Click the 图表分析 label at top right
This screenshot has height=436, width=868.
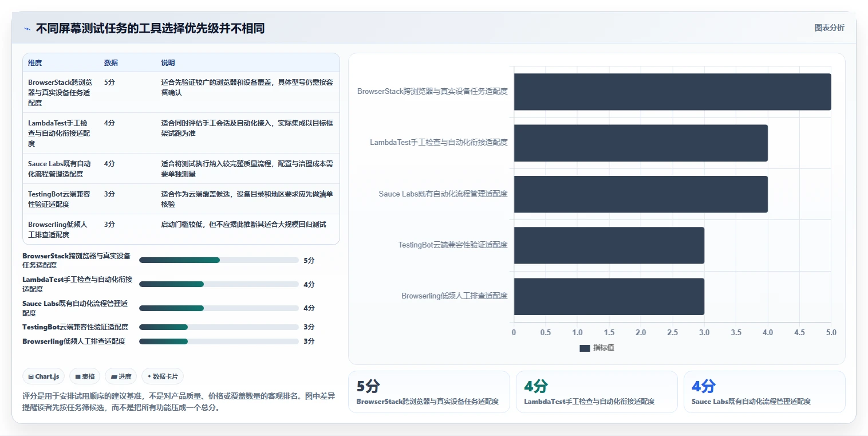pyautogui.click(x=829, y=28)
